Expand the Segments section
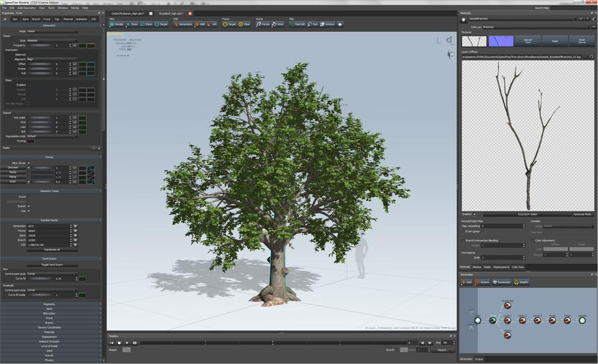This screenshot has height=364, width=598. coord(51,304)
